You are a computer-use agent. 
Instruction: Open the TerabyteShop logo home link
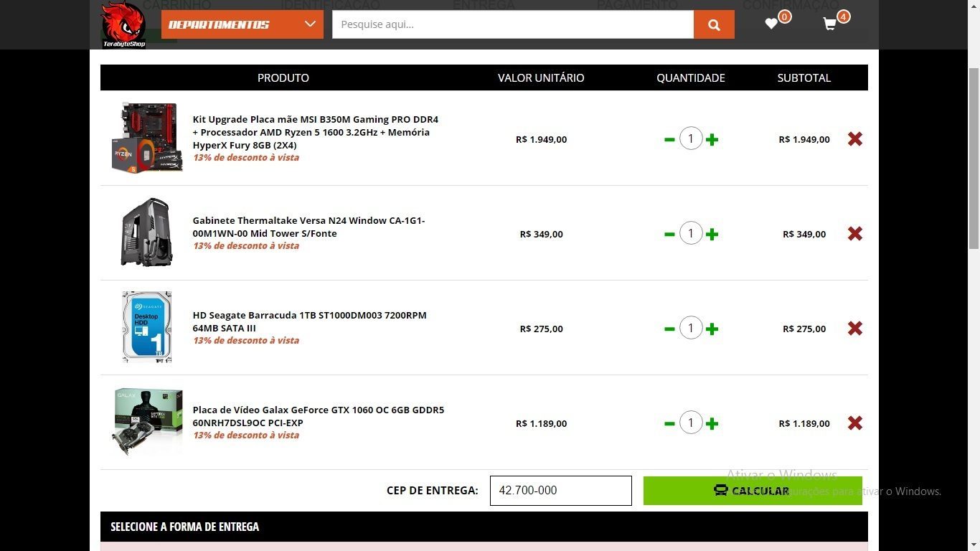point(124,25)
